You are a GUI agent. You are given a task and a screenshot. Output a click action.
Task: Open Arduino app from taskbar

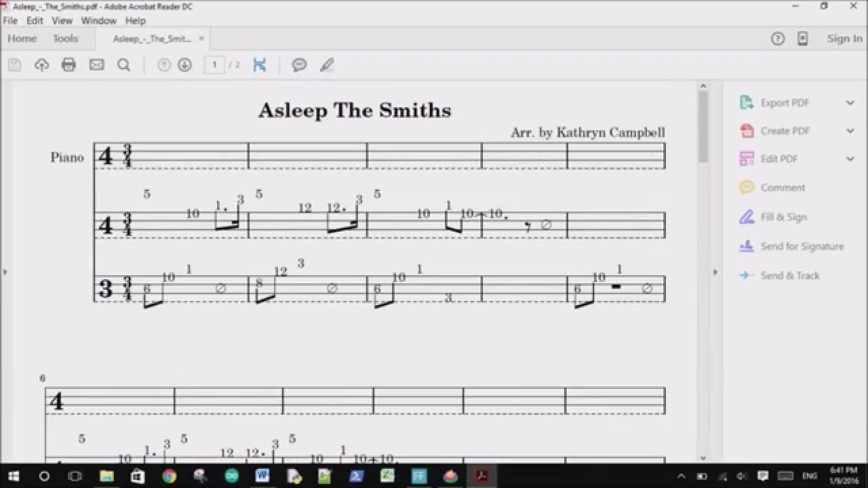point(231,476)
